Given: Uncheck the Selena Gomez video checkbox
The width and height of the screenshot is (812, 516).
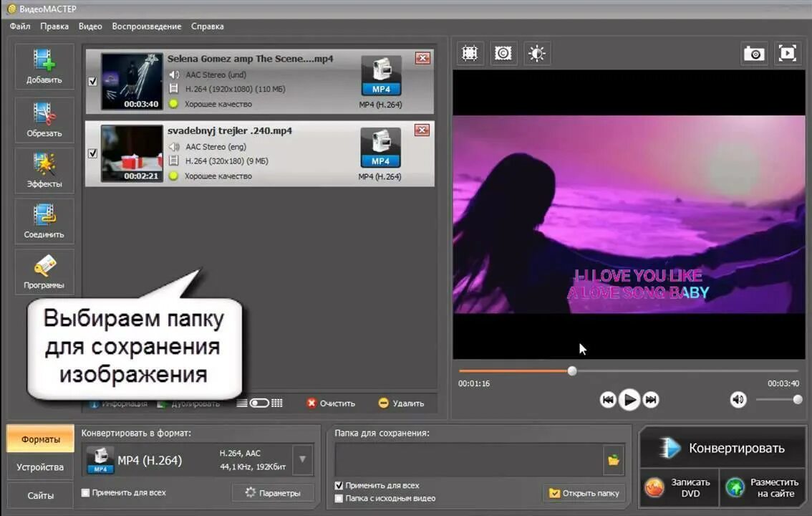Looking at the screenshot, I should tap(92, 81).
